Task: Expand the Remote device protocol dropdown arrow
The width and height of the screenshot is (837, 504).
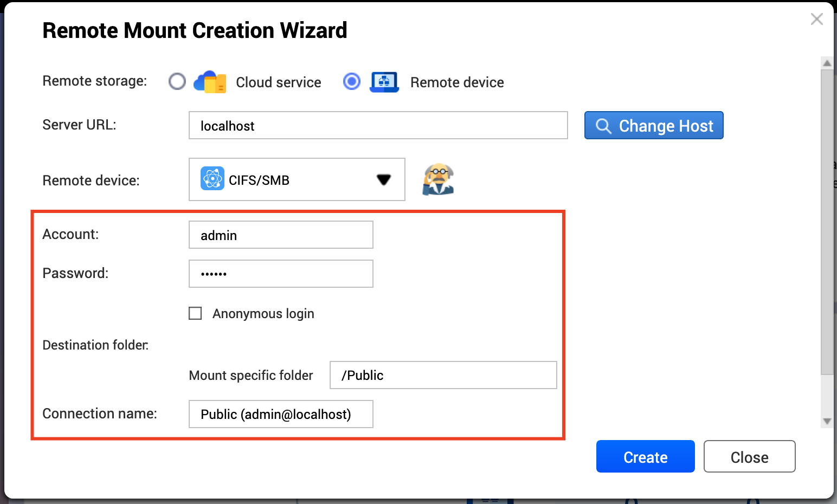Action: coord(384,180)
